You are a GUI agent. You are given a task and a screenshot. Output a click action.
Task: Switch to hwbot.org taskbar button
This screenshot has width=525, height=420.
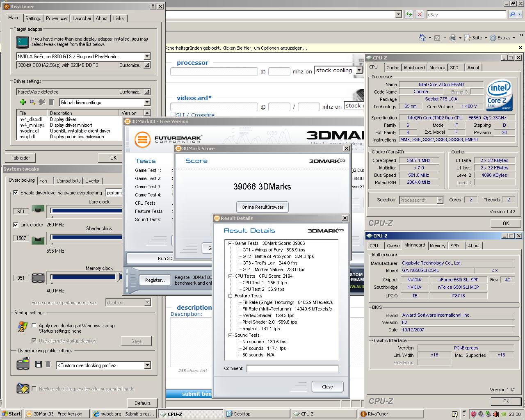tap(123, 414)
